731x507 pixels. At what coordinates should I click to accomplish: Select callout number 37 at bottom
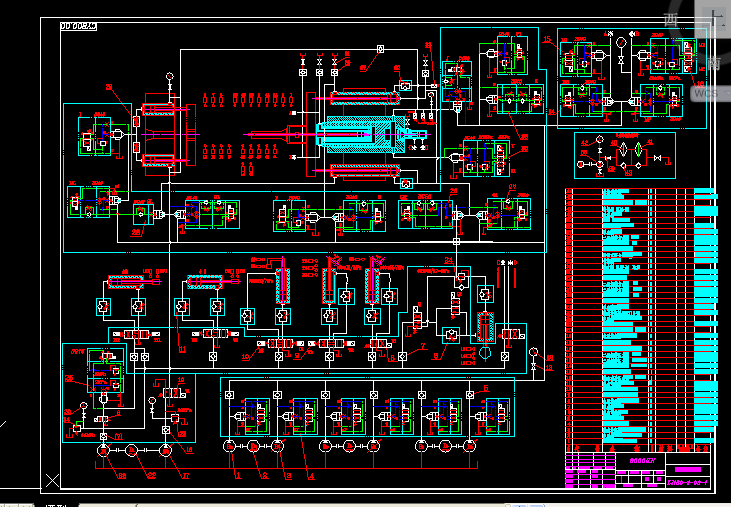point(185,476)
